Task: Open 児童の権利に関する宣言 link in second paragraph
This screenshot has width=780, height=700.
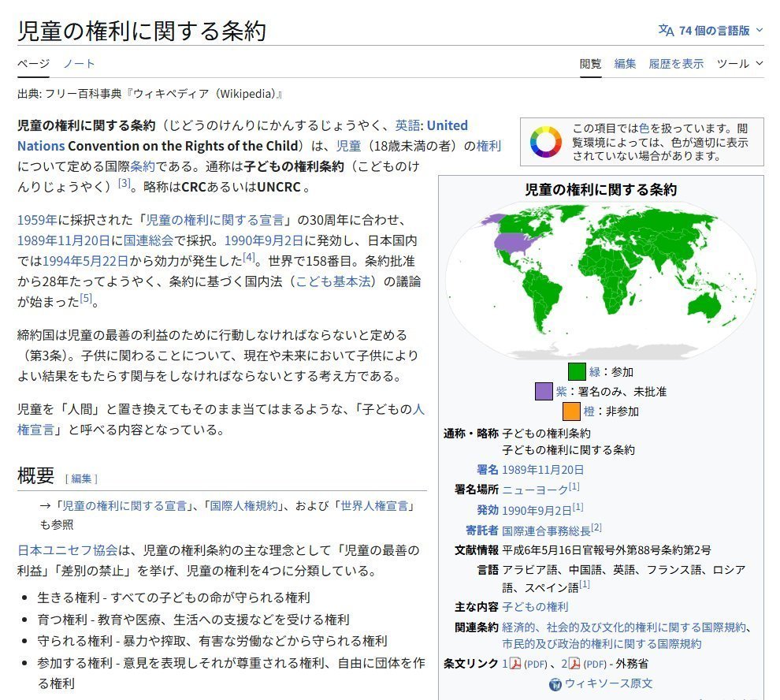Action: point(214,220)
